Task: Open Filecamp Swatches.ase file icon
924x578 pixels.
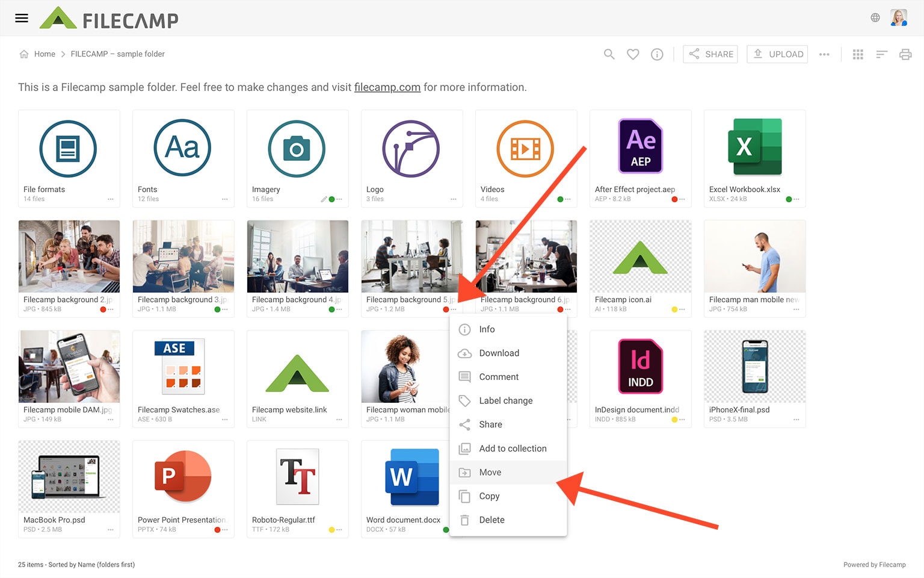Action: click(x=183, y=366)
